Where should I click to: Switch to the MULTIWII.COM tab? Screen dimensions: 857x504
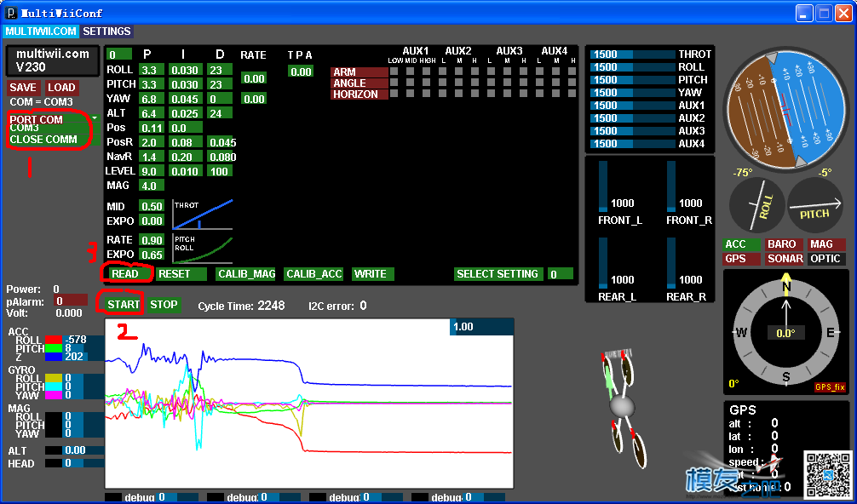coord(40,31)
